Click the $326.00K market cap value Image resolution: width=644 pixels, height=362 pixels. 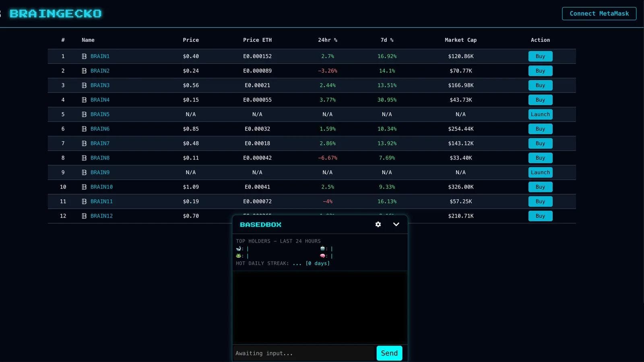tap(461, 187)
